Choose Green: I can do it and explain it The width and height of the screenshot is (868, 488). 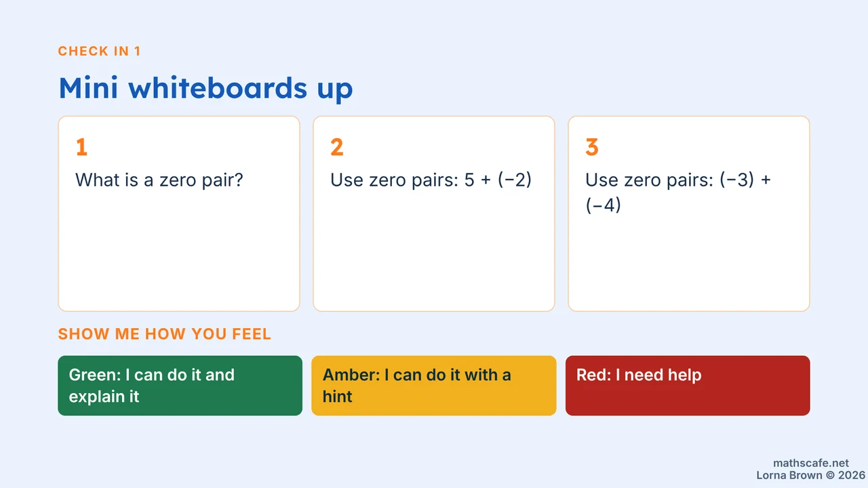(x=180, y=386)
